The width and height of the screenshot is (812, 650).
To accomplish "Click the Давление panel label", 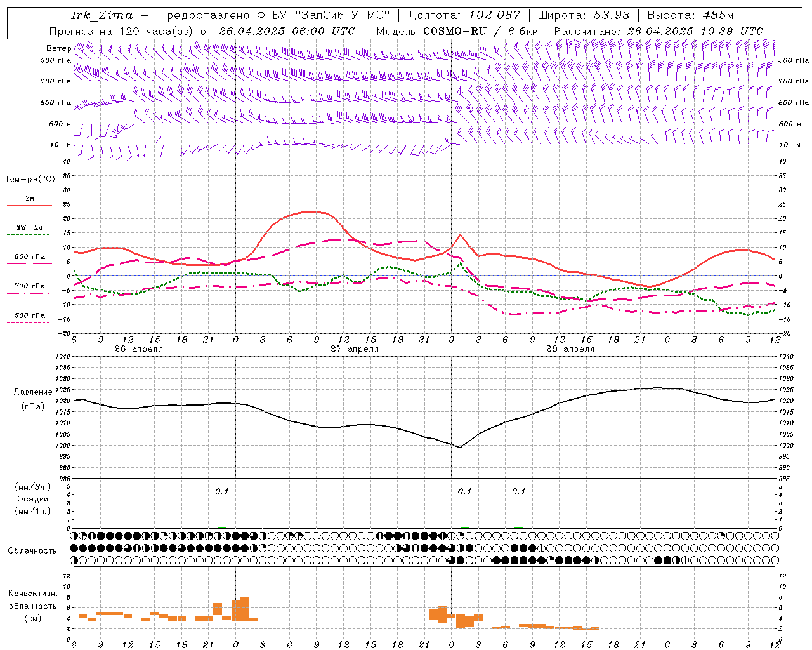I will [32, 392].
